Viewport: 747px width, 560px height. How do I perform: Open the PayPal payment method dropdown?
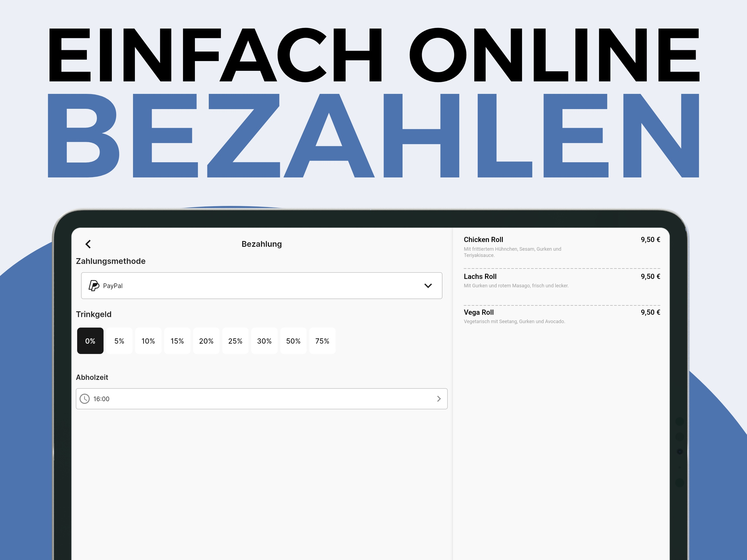262,286
